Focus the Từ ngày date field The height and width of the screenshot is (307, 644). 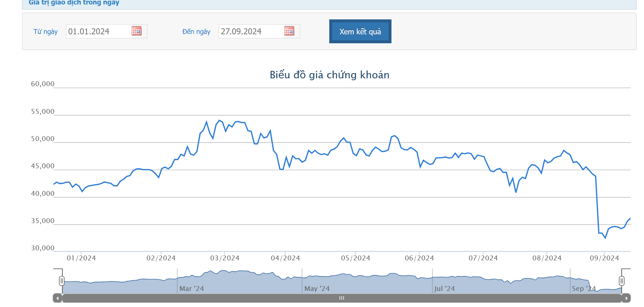pyautogui.click(x=98, y=31)
